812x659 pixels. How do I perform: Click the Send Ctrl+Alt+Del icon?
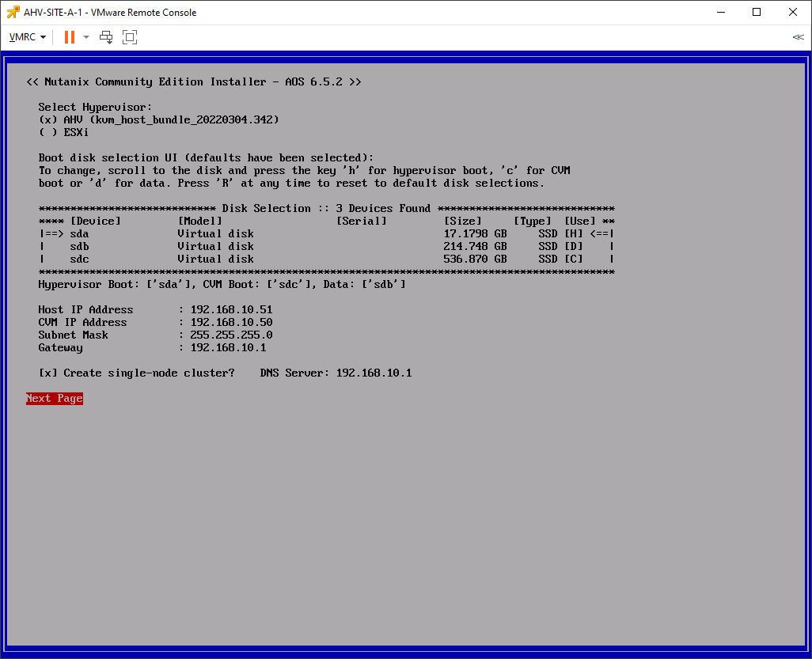coord(106,37)
